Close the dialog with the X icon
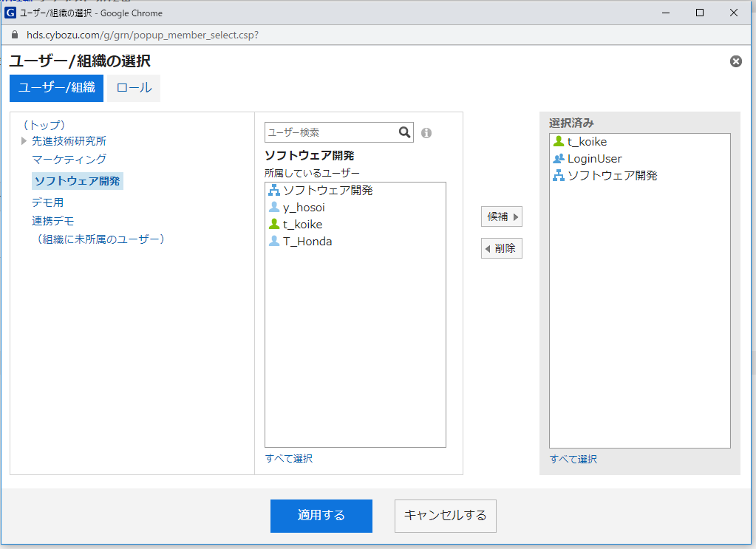The height and width of the screenshot is (549, 756). point(735,61)
